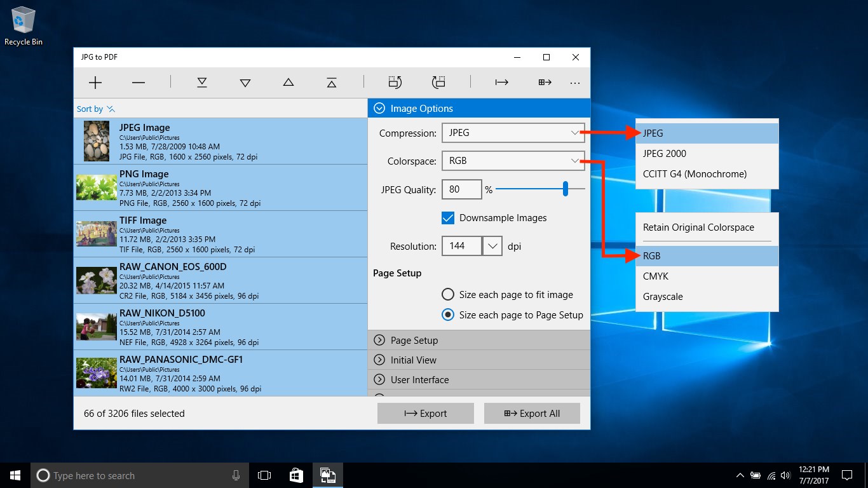Open the Compression dropdown
868x488 pixels.
(512, 133)
